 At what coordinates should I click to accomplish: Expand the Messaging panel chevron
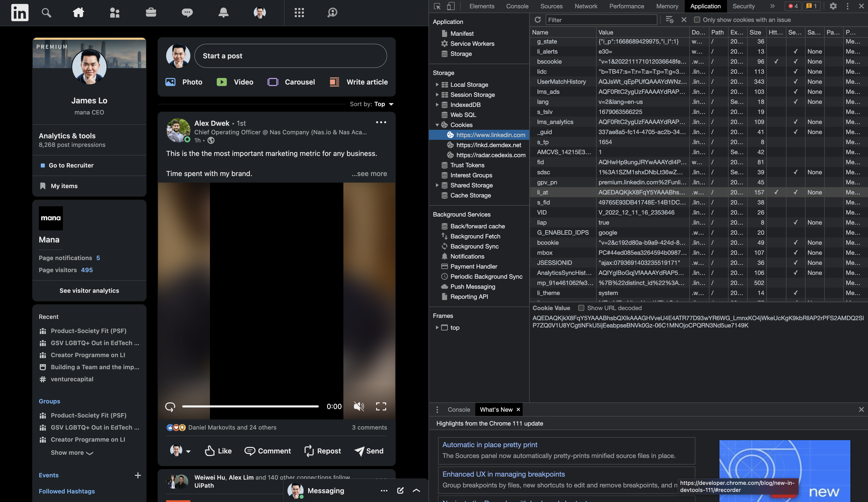[x=416, y=491]
